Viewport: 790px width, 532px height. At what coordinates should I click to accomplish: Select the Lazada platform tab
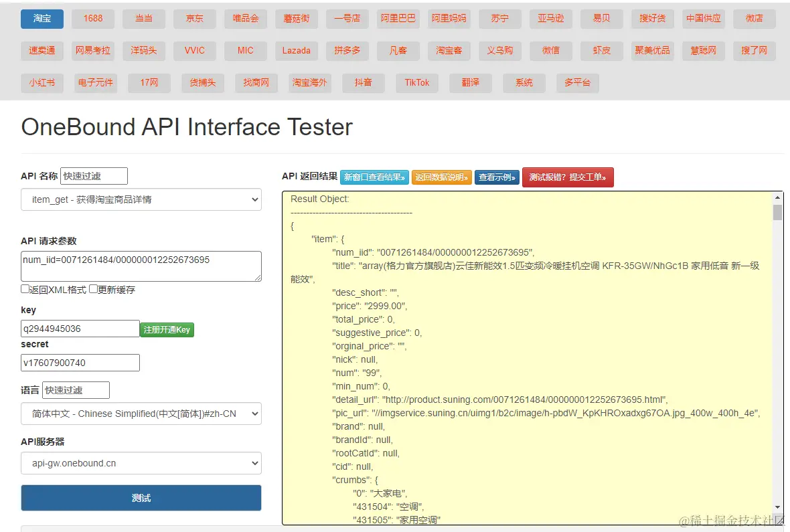296,51
